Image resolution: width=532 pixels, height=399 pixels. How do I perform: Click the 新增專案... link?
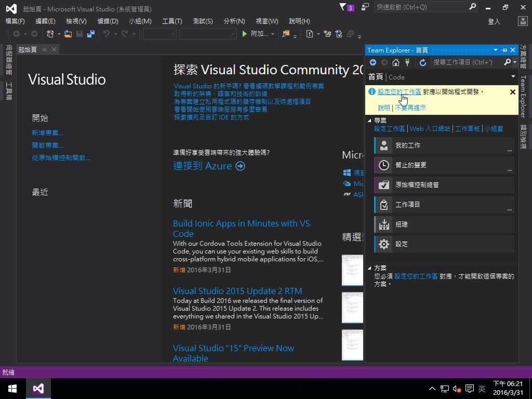pos(47,132)
